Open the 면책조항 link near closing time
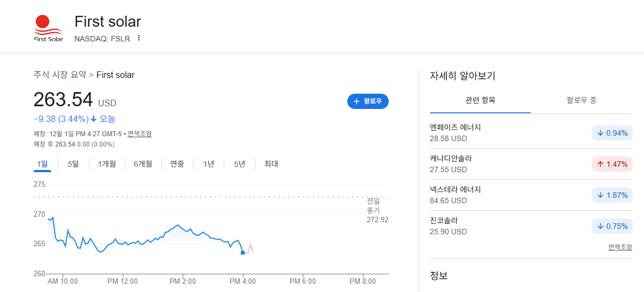Viewport: 644px width, 292px height. pos(140,134)
